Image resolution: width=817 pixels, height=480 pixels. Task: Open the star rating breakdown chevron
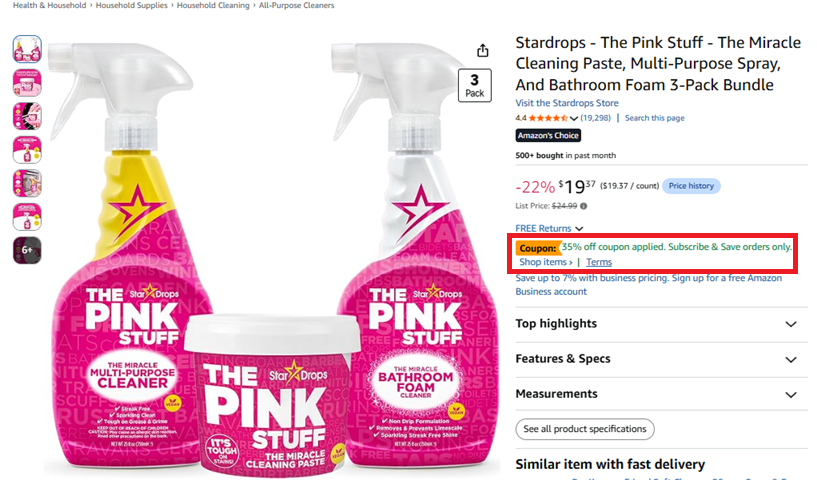coord(574,118)
